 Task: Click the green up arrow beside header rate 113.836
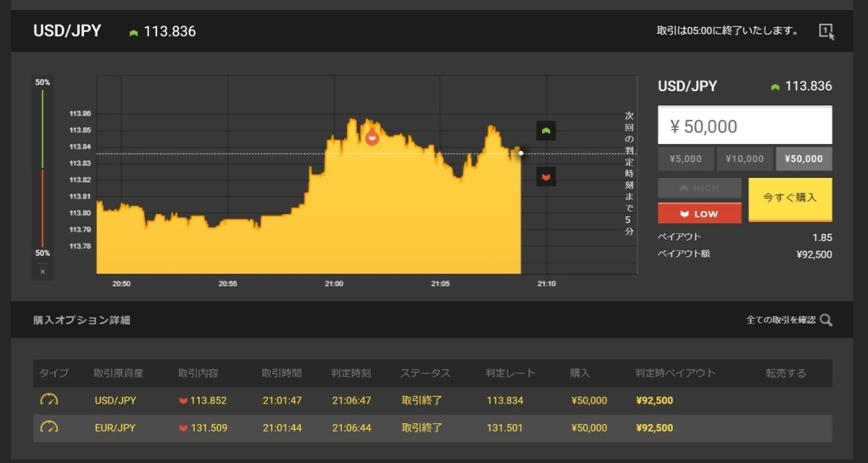coord(133,33)
